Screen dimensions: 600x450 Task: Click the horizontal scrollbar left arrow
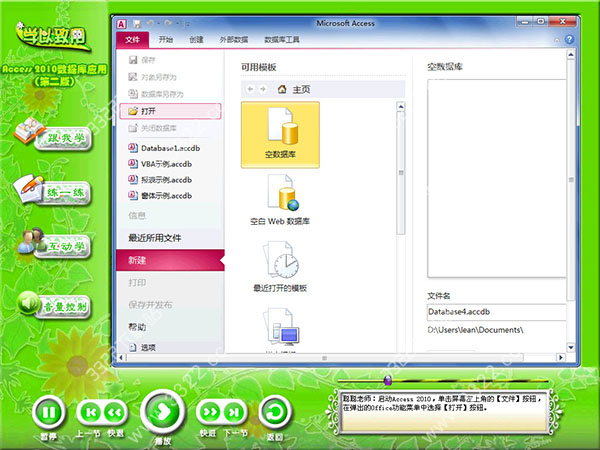point(121,358)
